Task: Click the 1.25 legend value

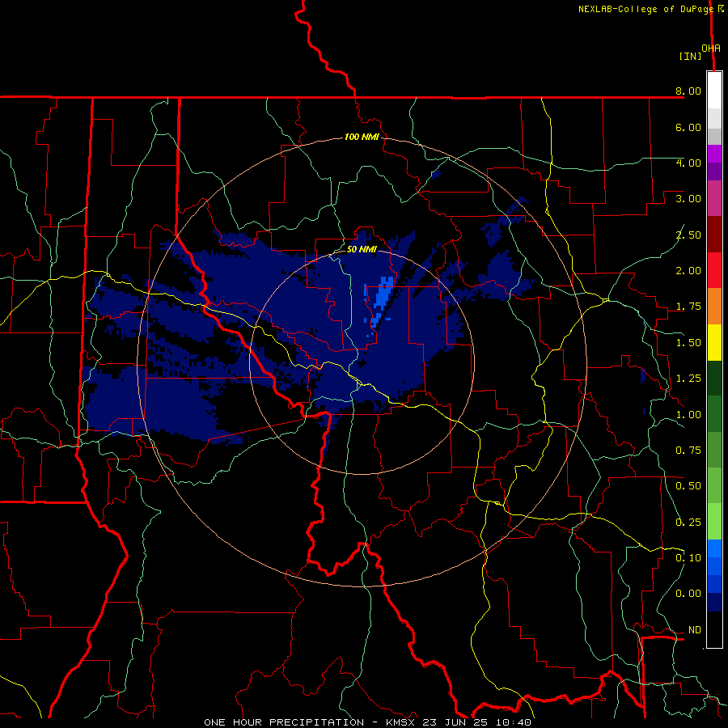Action: pos(688,379)
